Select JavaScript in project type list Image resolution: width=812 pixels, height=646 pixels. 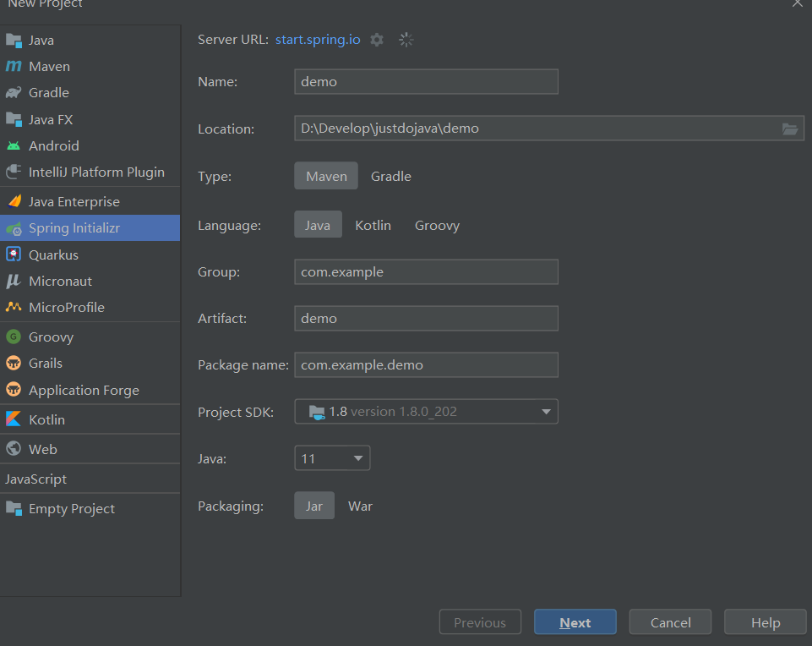point(90,479)
